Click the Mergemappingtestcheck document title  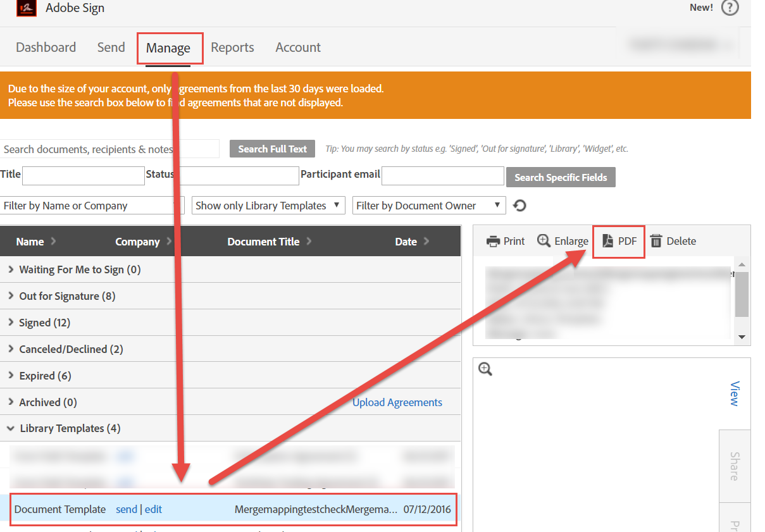316,509
